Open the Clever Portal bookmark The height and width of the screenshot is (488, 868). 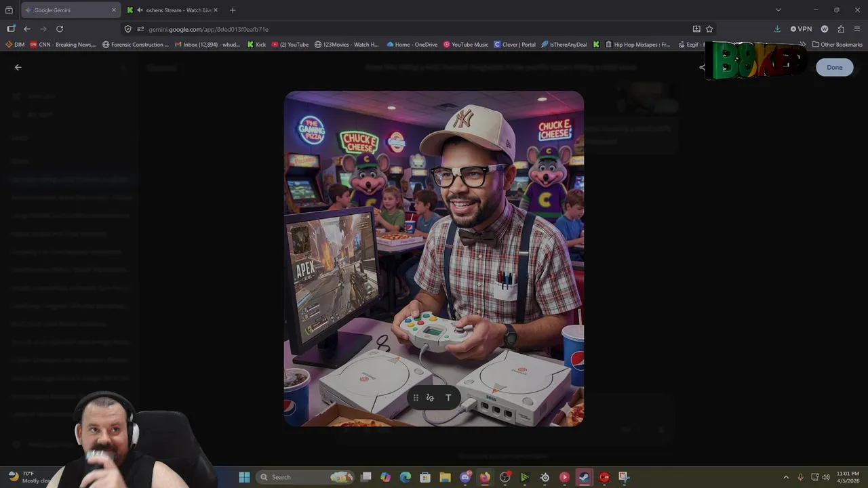(x=515, y=45)
